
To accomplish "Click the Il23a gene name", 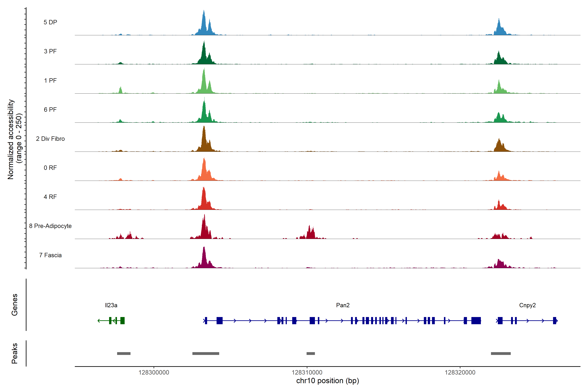I will (111, 305).
